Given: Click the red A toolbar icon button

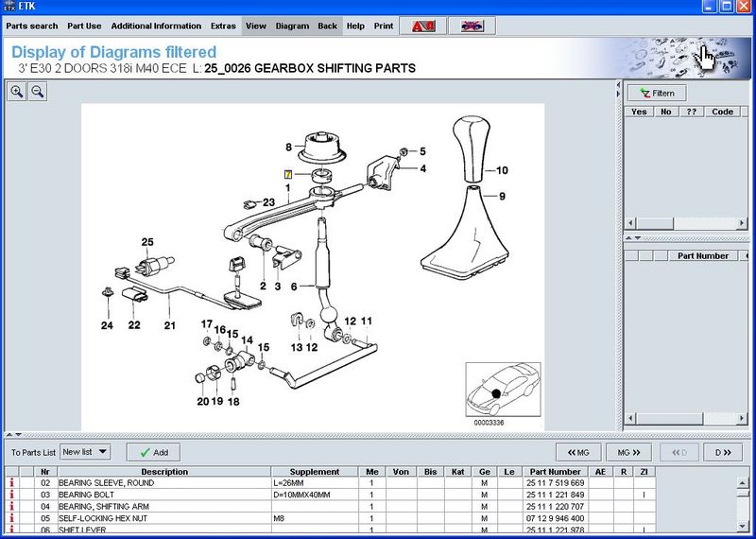Looking at the screenshot, I should [423, 26].
